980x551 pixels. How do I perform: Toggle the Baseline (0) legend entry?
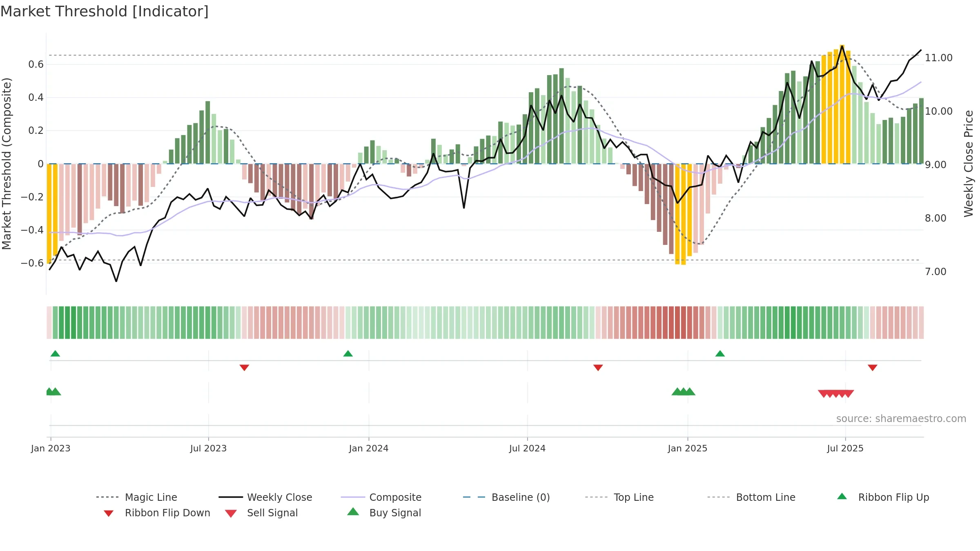[x=506, y=497]
